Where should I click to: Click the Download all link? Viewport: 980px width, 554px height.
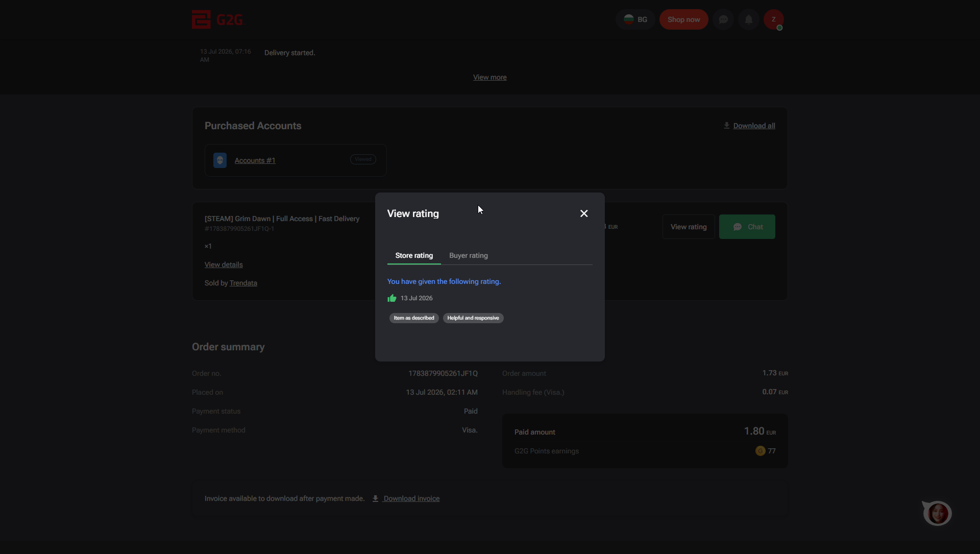[x=754, y=126]
